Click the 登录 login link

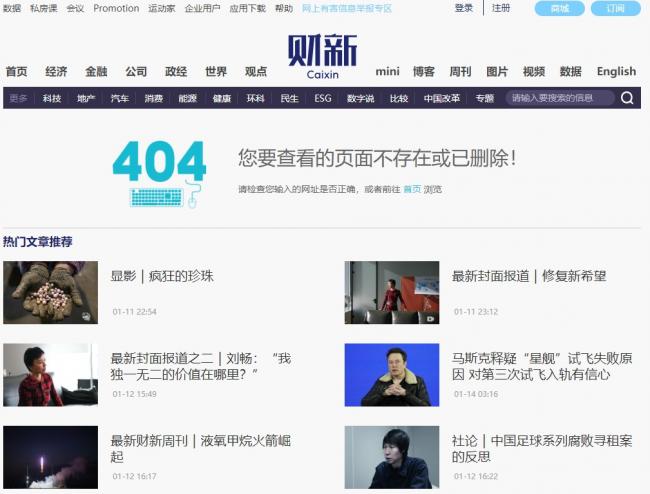click(x=464, y=8)
